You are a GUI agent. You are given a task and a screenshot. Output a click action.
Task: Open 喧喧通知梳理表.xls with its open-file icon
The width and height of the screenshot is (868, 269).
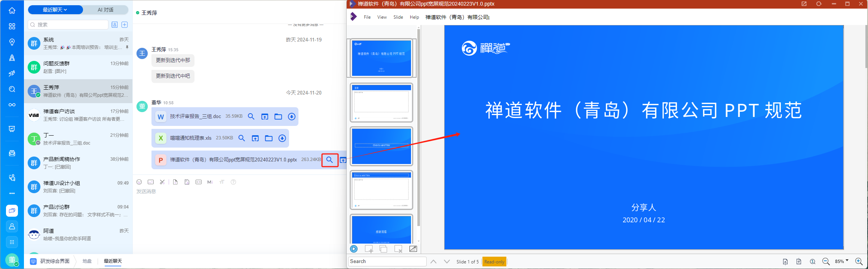point(255,138)
